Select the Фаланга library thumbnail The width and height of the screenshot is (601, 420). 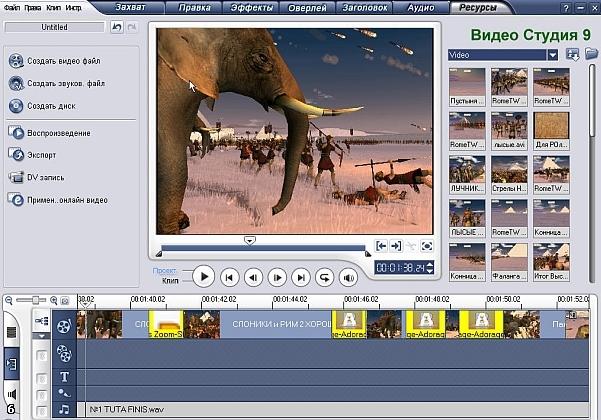pyautogui.click(x=509, y=262)
